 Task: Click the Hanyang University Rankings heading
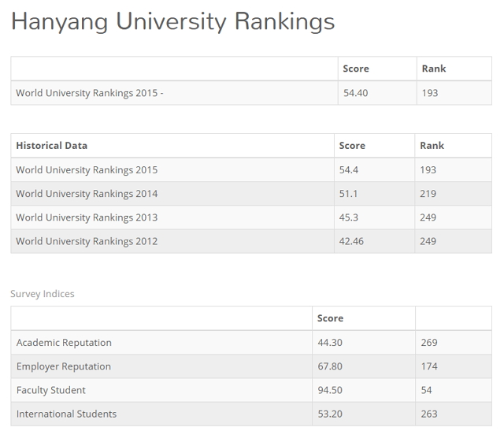click(x=173, y=22)
